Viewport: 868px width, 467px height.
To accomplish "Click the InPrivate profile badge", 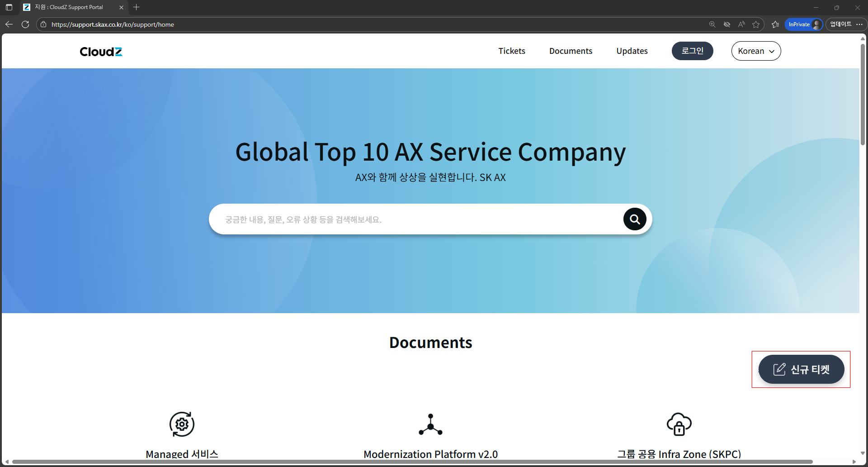I will (804, 24).
